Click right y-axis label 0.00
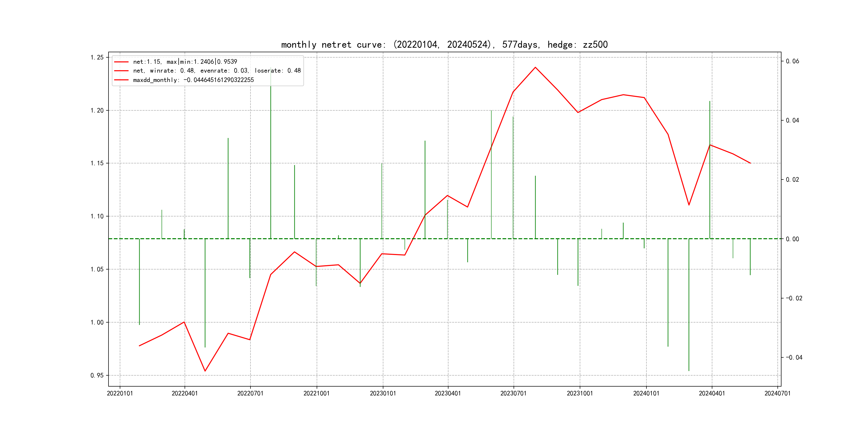Viewport: 868px width, 434px height. [792, 239]
